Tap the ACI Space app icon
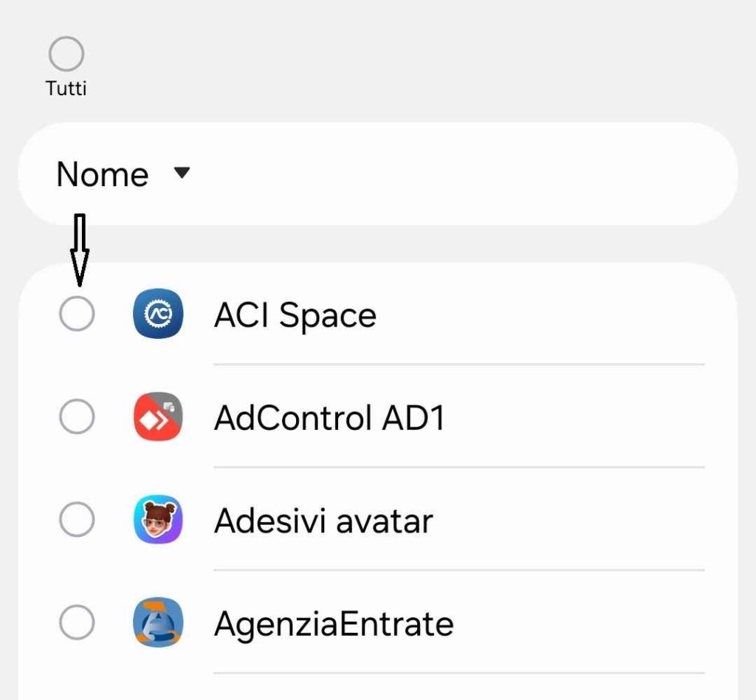The height and width of the screenshot is (700, 756). point(157,314)
